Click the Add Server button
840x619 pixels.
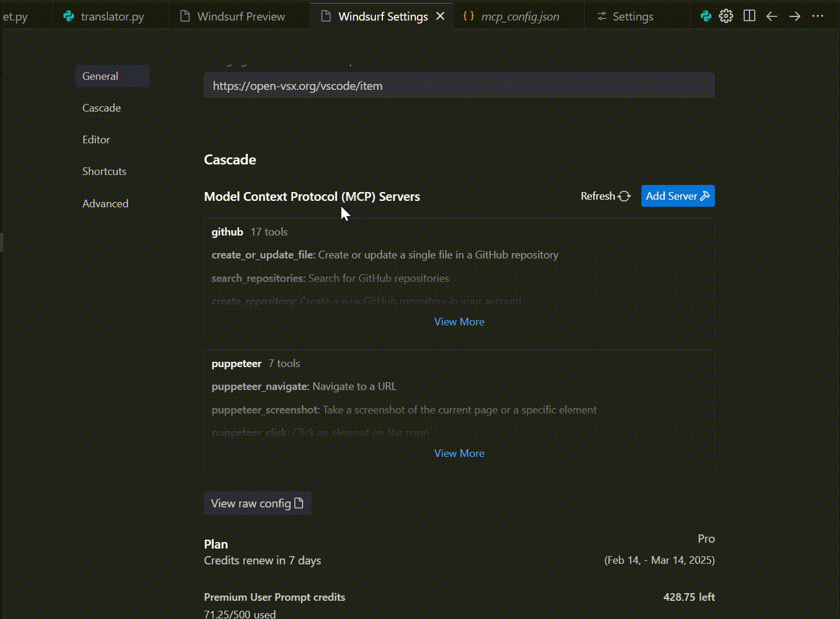(x=678, y=196)
